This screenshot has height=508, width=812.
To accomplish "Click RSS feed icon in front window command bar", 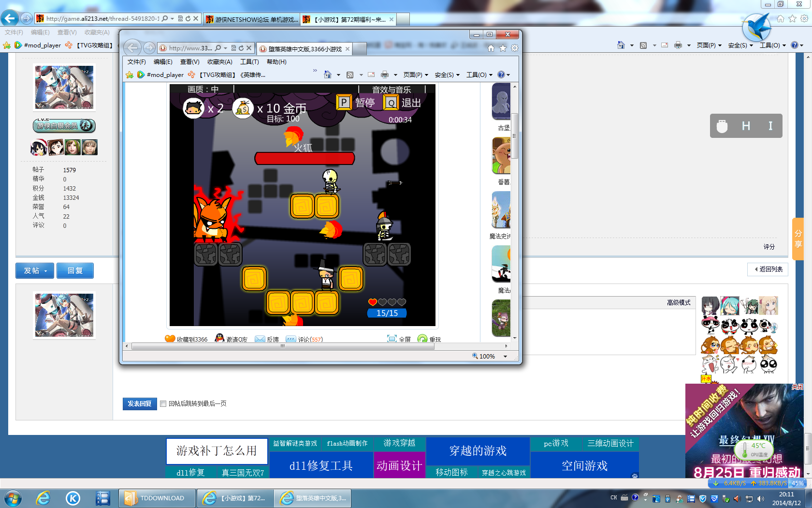I will coord(350,75).
